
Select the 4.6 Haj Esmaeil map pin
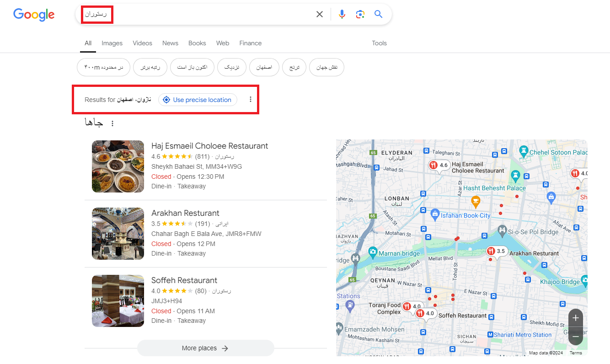439,166
